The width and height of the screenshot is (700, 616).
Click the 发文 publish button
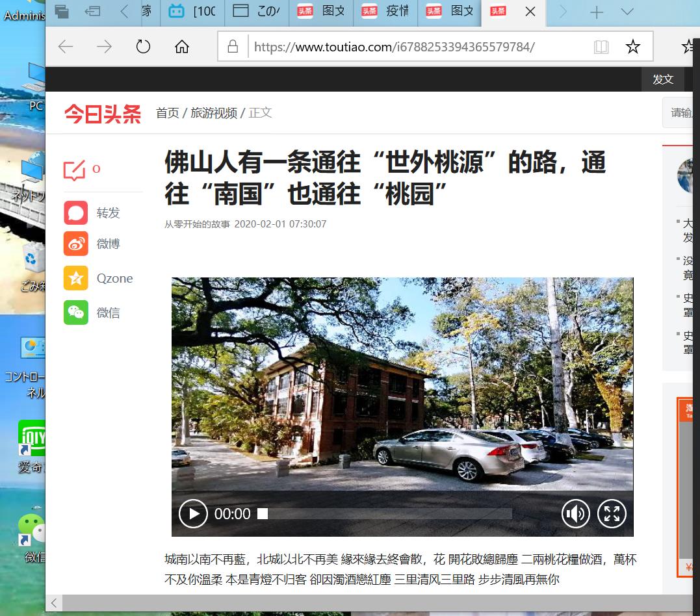point(663,79)
